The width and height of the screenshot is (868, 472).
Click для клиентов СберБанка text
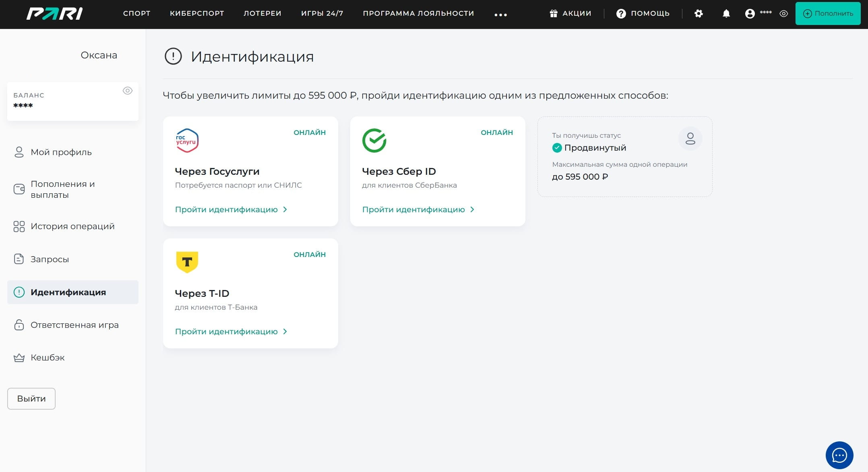pyautogui.click(x=409, y=185)
